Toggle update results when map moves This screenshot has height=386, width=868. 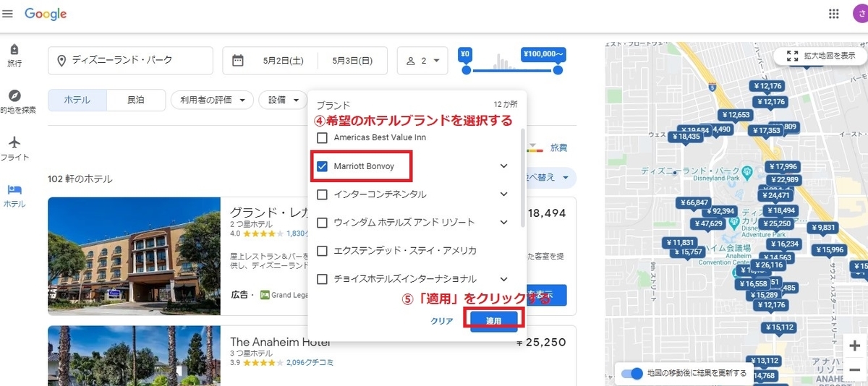[x=632, y=373]
